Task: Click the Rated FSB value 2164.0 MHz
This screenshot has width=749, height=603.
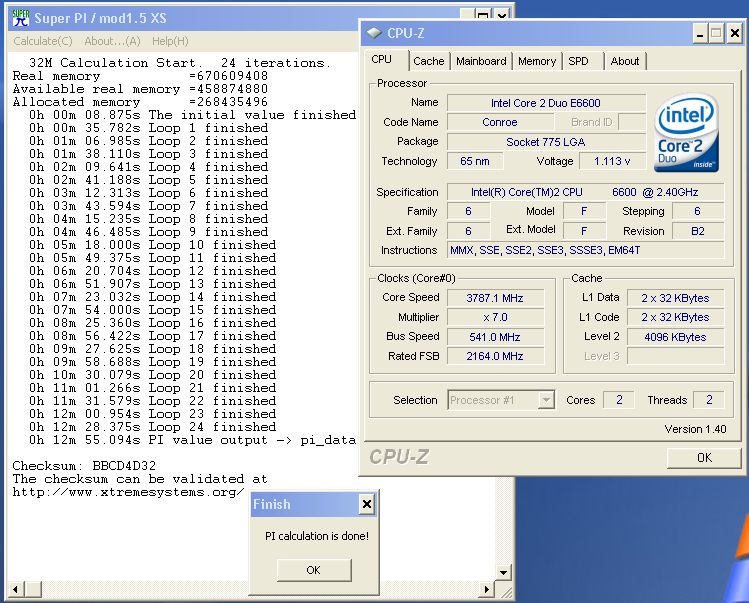Action: pyautogui.click(x=495, y=356)
